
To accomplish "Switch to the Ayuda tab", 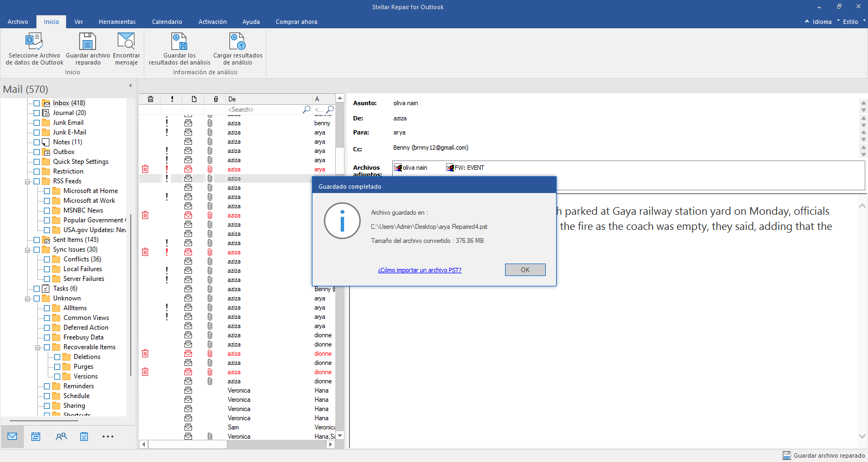I will coord(251,22).
